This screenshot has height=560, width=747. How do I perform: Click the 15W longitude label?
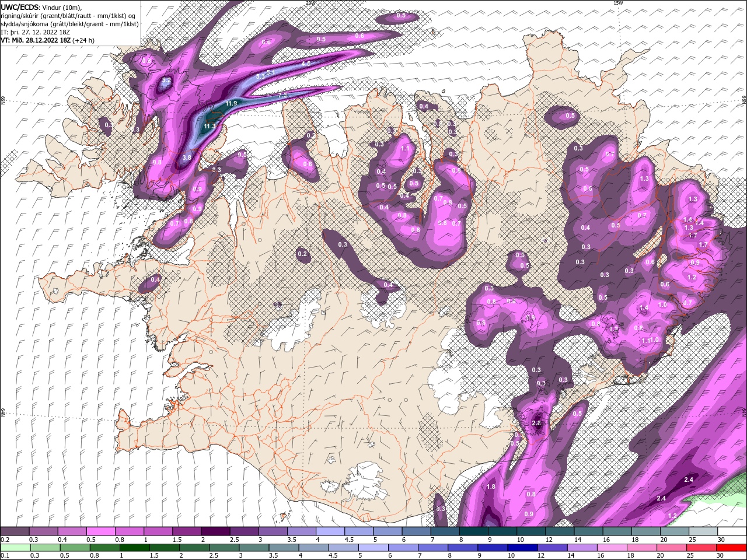[617, 2]
